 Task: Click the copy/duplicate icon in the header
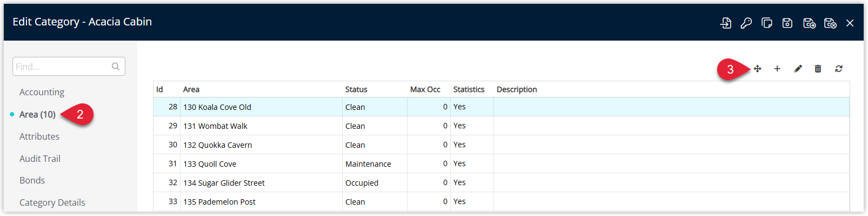(x=767, y=23)
